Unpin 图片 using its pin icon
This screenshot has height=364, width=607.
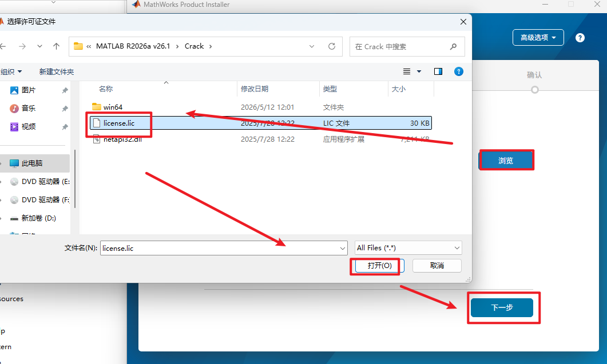point(65,90)
